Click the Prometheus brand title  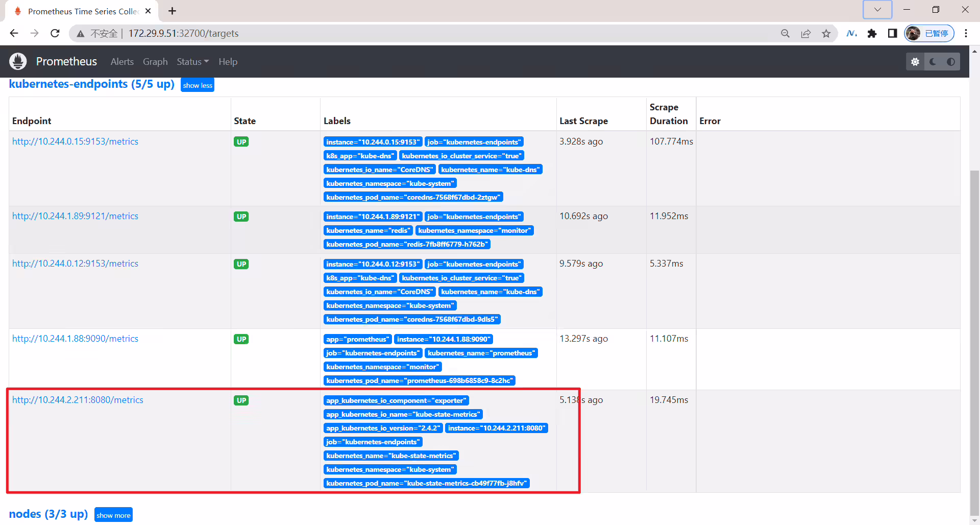pos(66,62)
